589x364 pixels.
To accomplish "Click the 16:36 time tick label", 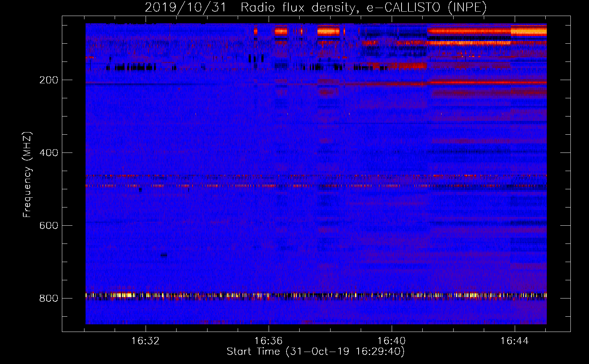I will coord(269,341).
